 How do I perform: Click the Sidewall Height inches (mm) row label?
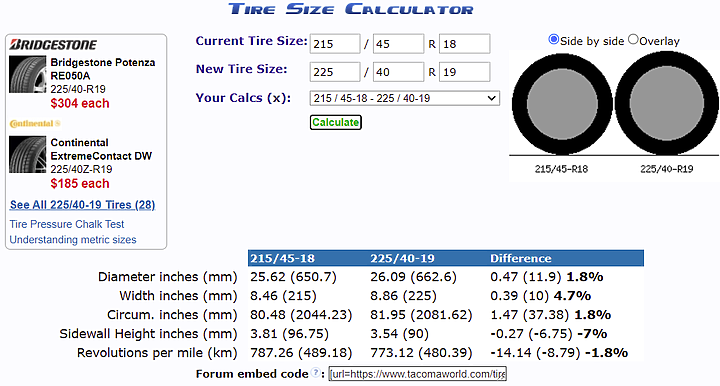tap(148, 334)
